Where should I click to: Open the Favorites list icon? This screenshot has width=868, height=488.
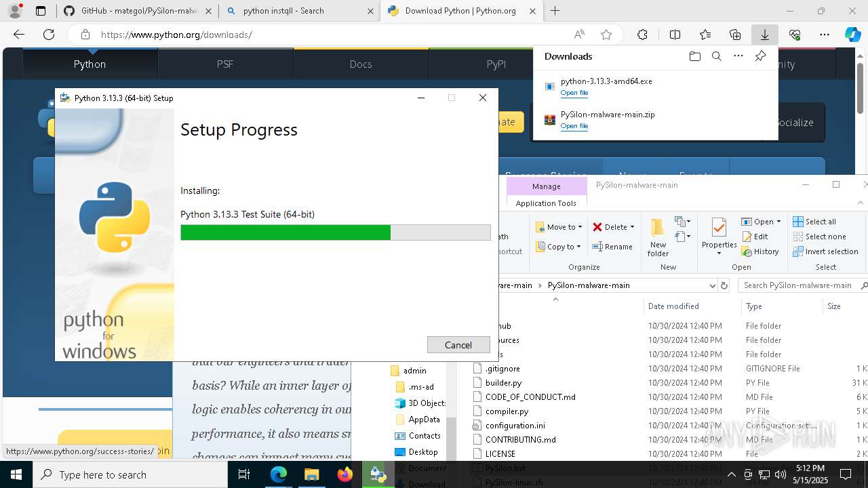tap(705, 35)
